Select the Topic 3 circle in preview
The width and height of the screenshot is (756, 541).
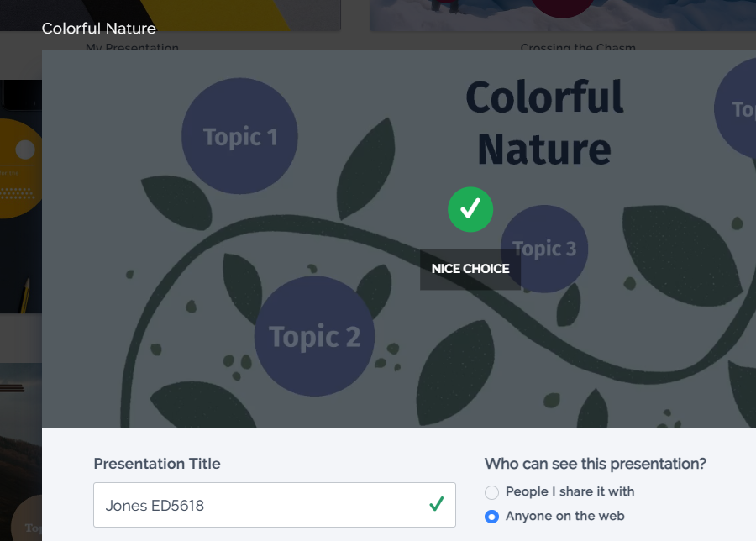(x=544, y=249)
